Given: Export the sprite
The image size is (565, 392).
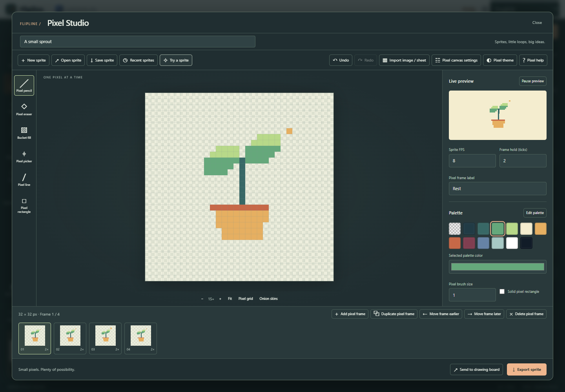Looking at the screenshot, I should tap(527, 370).
